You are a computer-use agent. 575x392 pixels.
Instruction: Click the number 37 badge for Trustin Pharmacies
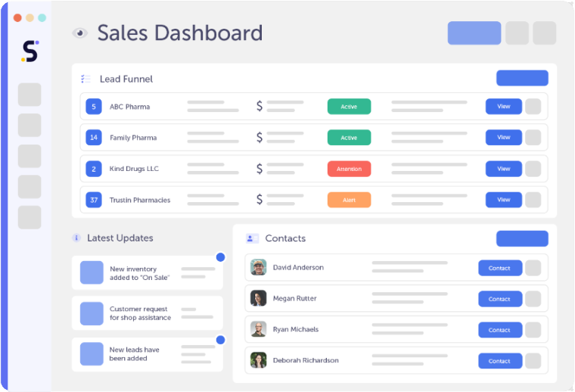point(94,200)
